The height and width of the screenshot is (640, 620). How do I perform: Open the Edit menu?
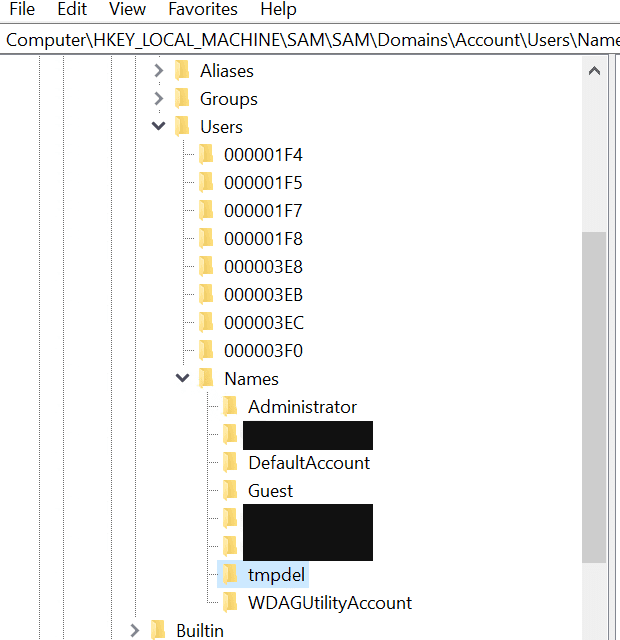72,9
